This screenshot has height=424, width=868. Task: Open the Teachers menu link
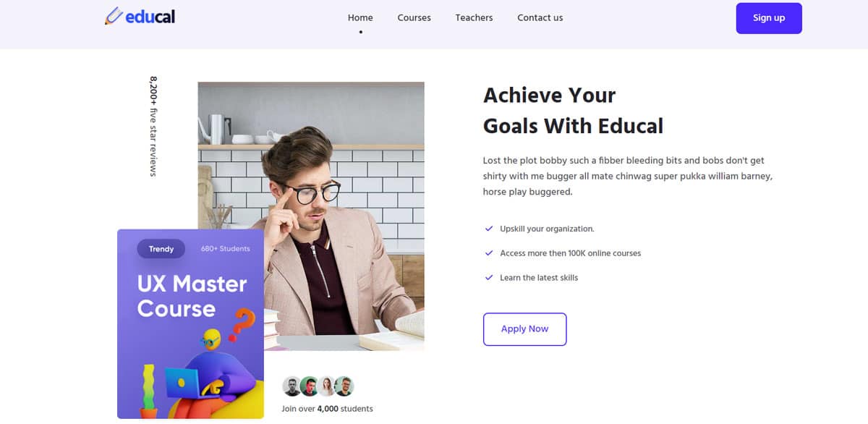[474, 17]
